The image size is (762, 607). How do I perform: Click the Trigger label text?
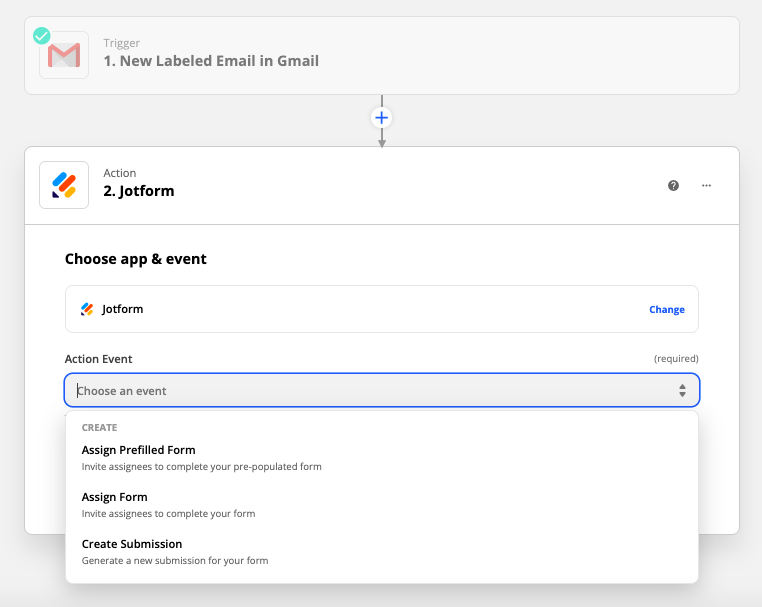[121, 43]
